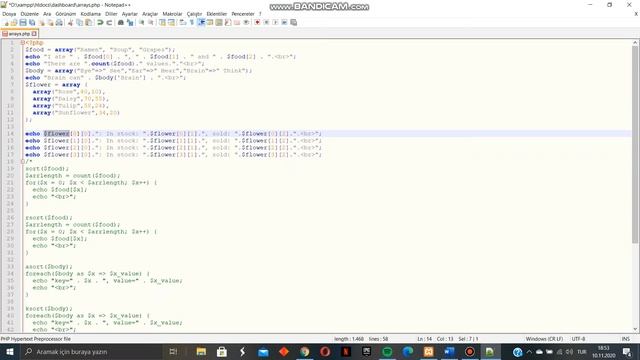Stop macro recording
This screenshot has width=640, height=360.
pyautogui.click(x=266, y=22)
